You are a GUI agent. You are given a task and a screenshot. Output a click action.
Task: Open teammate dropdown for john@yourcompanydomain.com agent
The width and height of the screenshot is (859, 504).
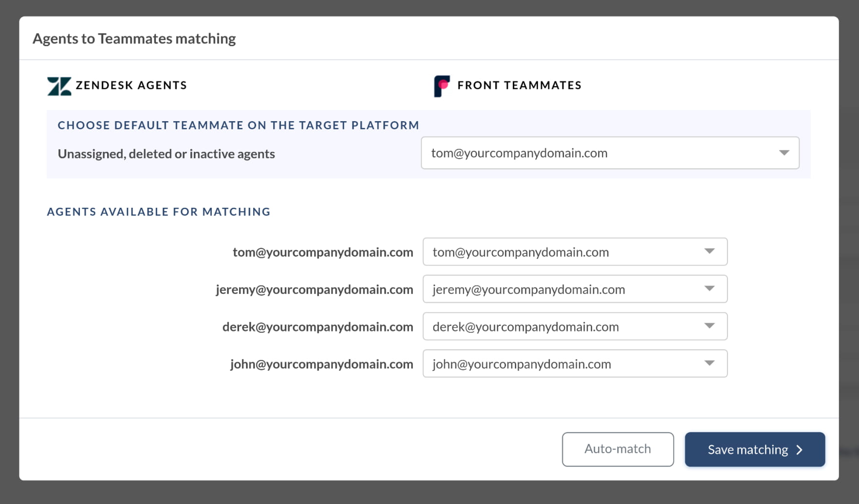coord(575,363)
